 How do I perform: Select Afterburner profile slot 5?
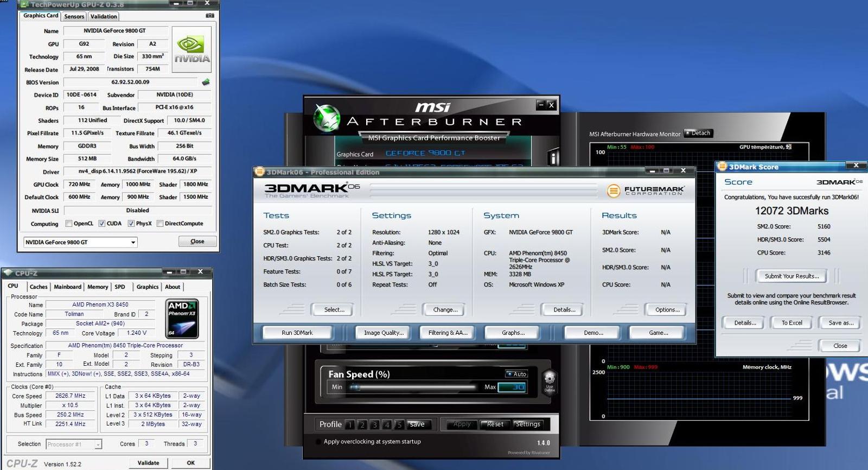click(399, 425)
